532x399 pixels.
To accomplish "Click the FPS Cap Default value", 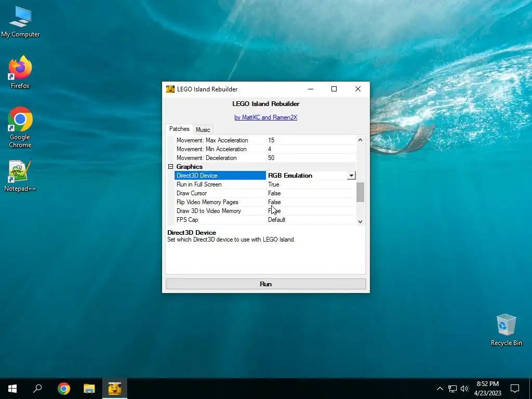I will tap(276, 220).
